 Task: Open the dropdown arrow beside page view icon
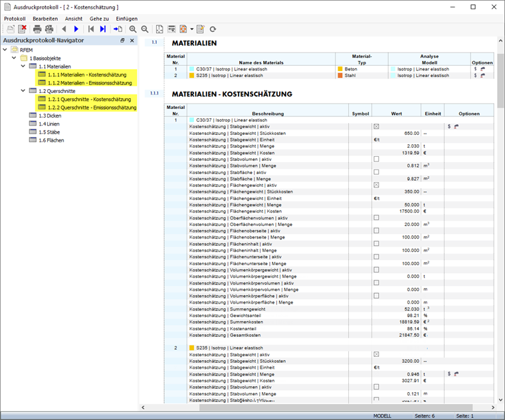[191, 29]
